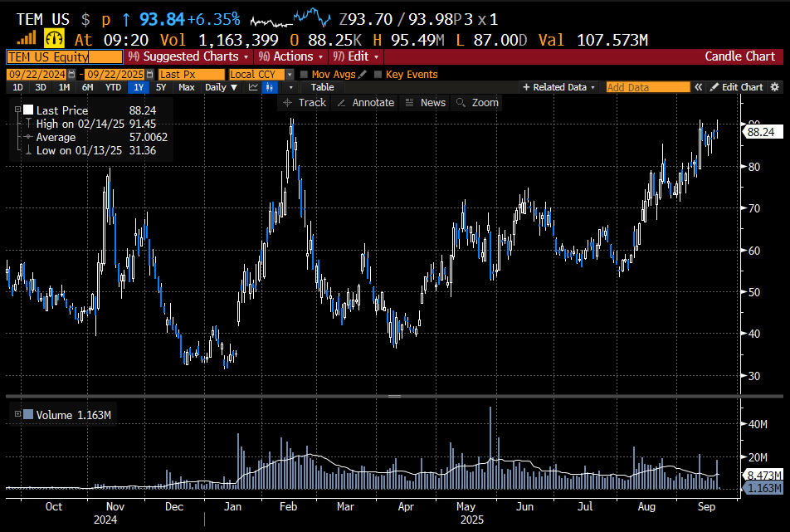
Task: Click the Edit Chart button
Action: pyautogui.click(x=737, y=87)
